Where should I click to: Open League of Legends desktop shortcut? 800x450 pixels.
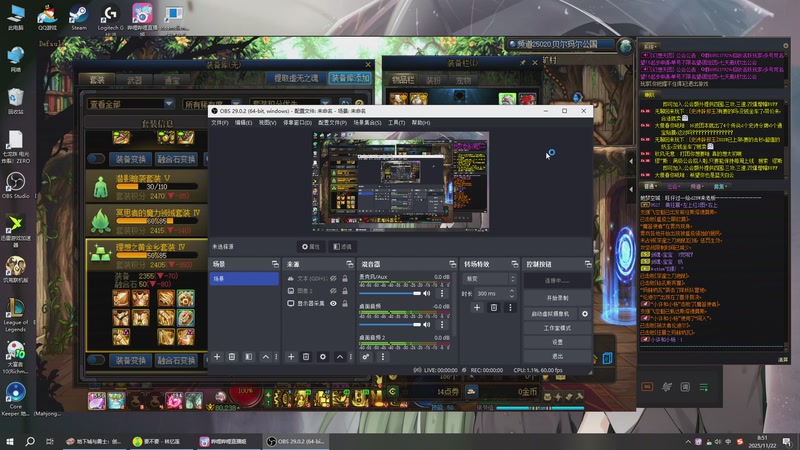[x=15, y=315]
